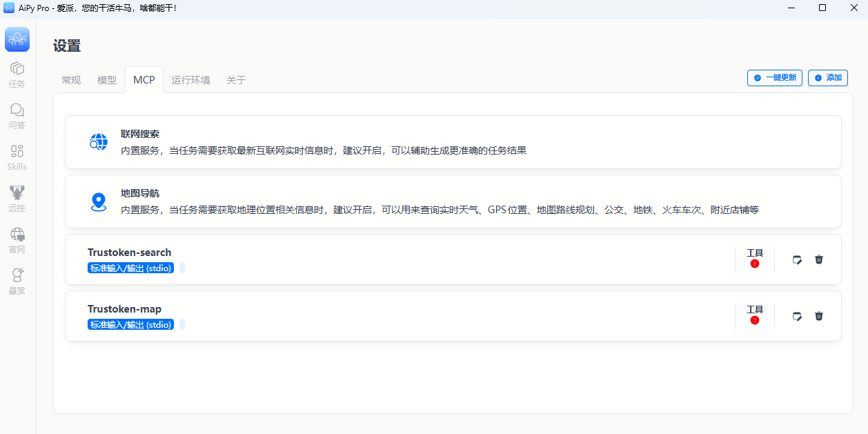Image resolution: width=868 pixels, height=434 pixels.
Task: Open the 关于 tab
Action: [236, 79]
